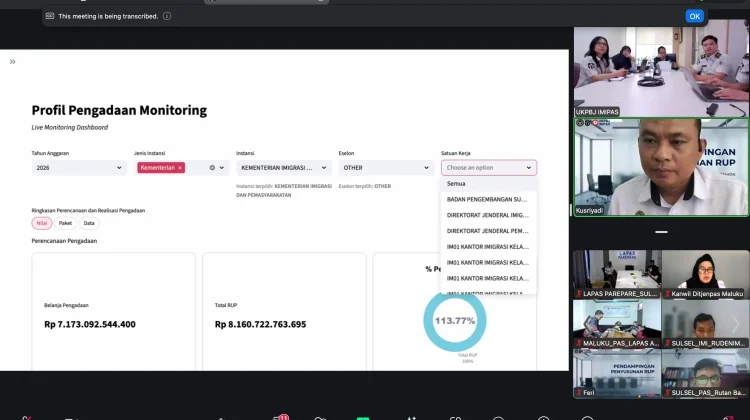Select BADAN PENGEMBANGAN SU... option

tap(489, 199)
